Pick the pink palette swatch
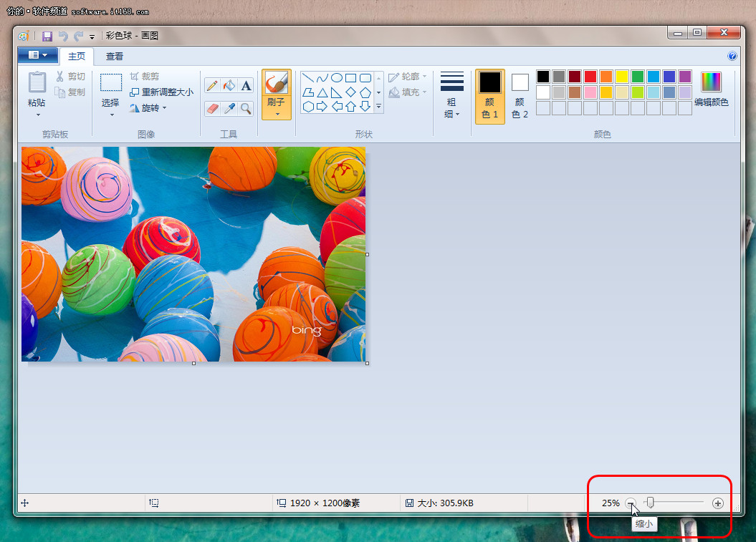Screen dimensions: 756x542 [590, 92]
